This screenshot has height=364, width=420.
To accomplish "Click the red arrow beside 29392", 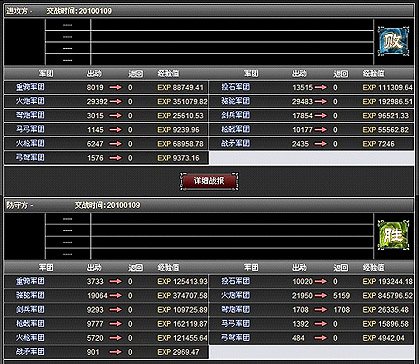I will pos(115,102).
